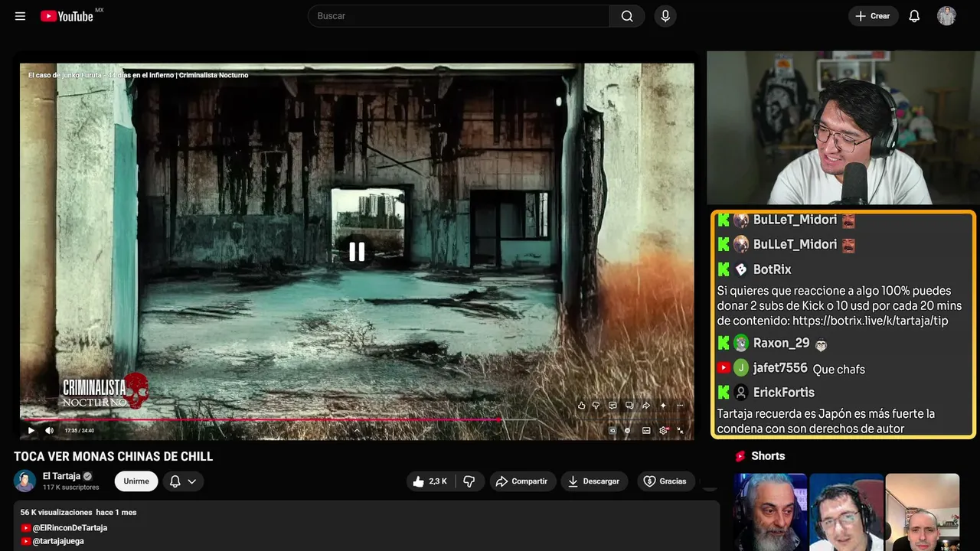Toggle subtitles in the player
980x551 pixels.
coord(646,430)
